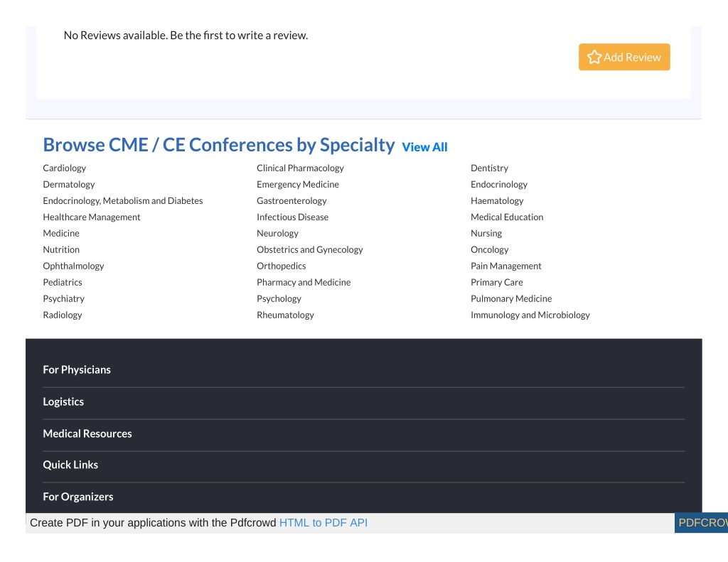
Task: Select the Pain Management specialty
Action: point(506,266)
